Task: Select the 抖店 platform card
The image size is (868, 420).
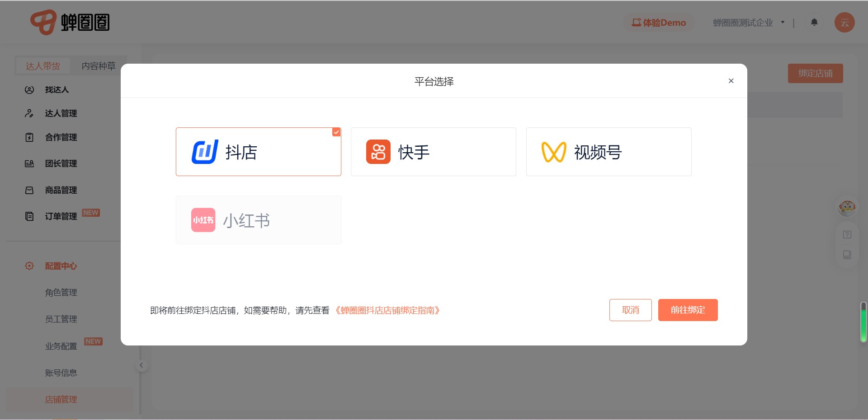Action: [x=258, y=152]
